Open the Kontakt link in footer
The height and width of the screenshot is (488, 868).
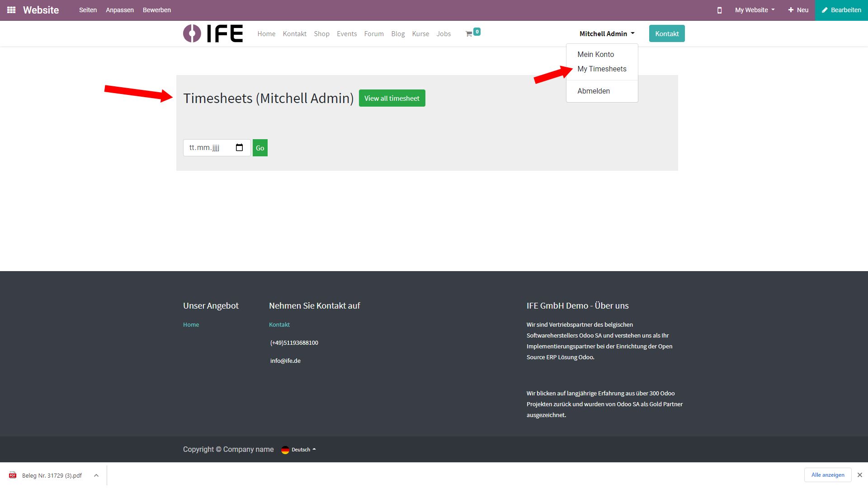point(279,325)
